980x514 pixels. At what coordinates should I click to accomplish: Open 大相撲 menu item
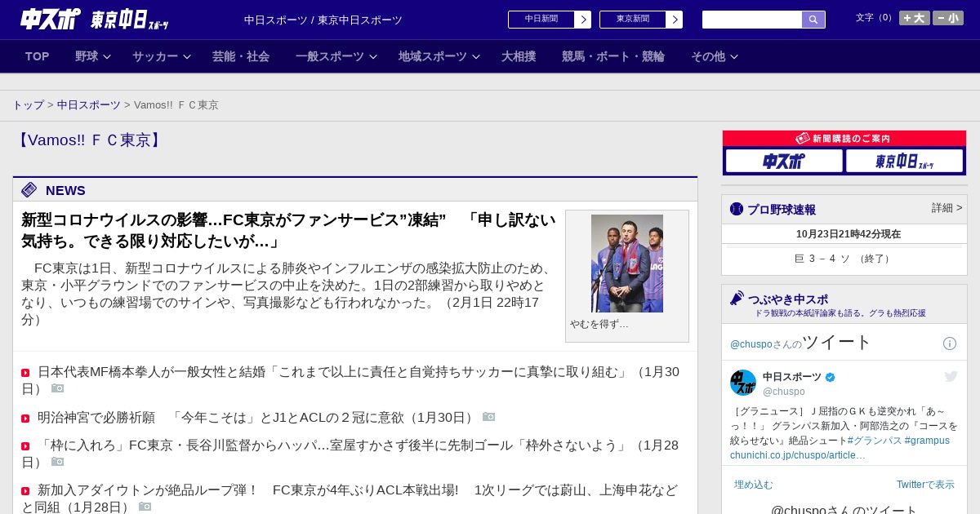[519, 56]
